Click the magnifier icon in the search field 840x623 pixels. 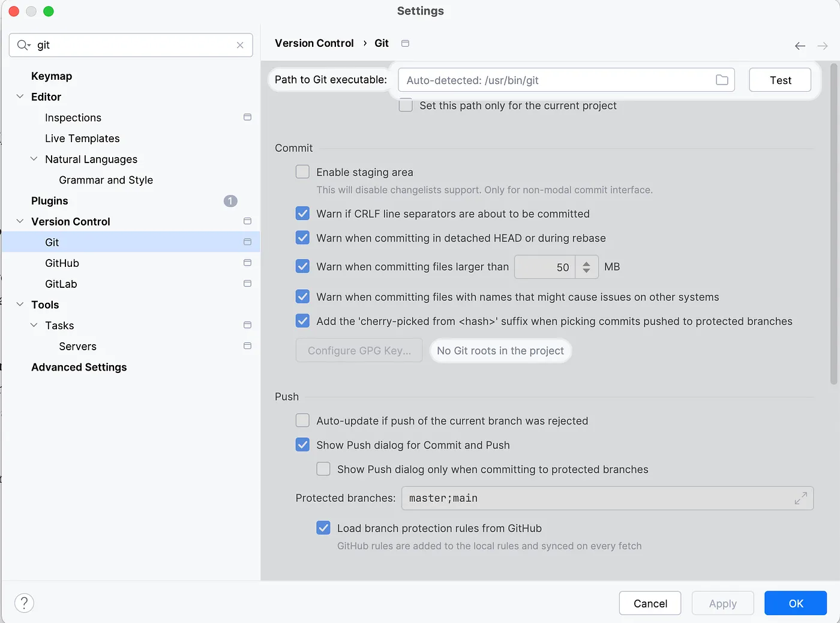[x=23, y=45]
